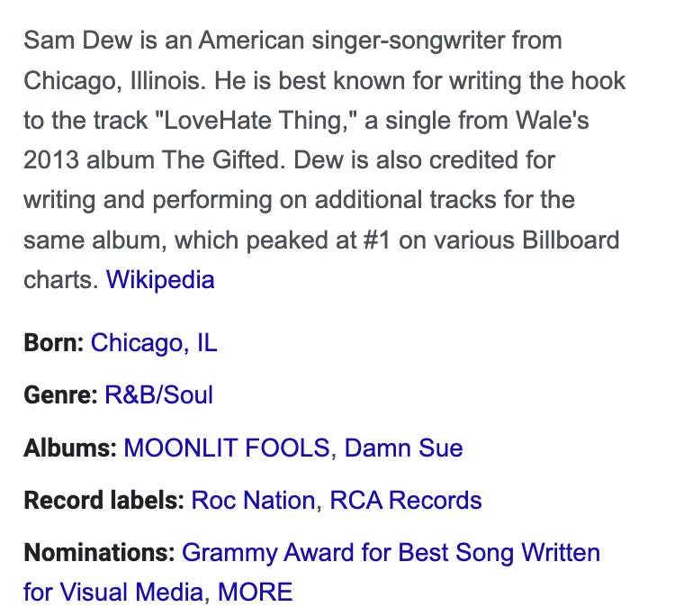Open the R&B/Soul genre link
This screenshot has width=675, height=616.
click(158, 395)
